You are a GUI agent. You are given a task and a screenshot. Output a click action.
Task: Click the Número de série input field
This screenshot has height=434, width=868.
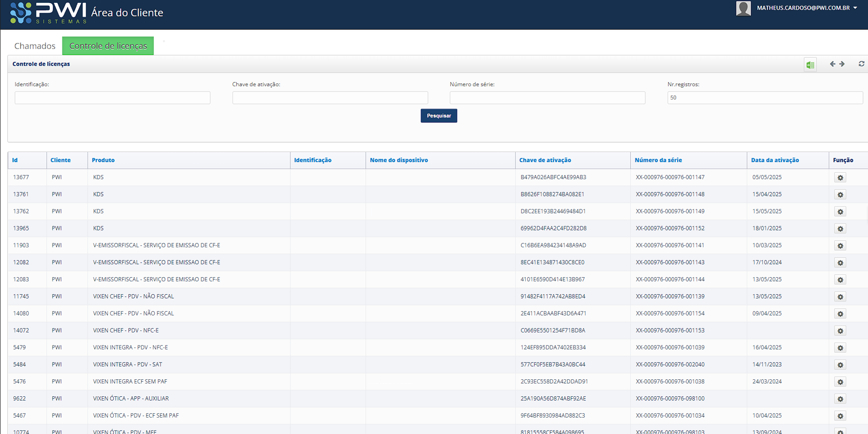point(547,98)
